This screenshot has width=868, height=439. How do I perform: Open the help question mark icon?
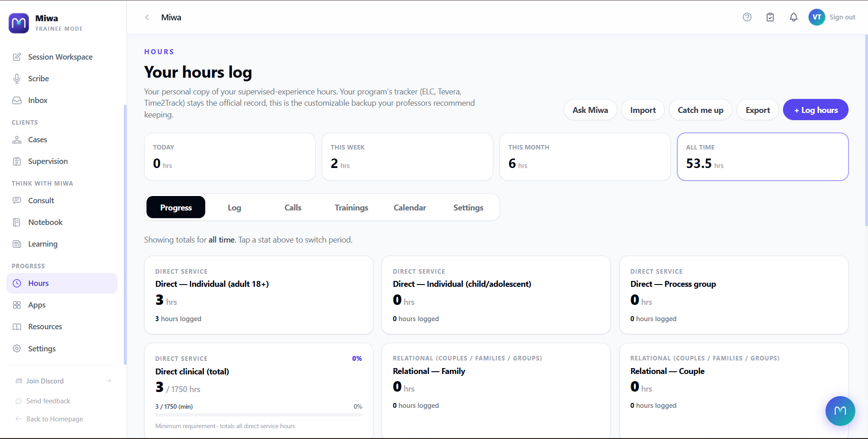coord(747,17)
